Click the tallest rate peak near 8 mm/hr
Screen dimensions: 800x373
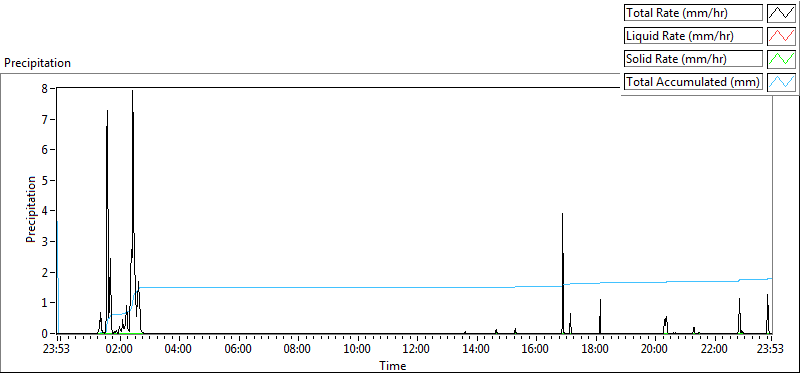132,91
